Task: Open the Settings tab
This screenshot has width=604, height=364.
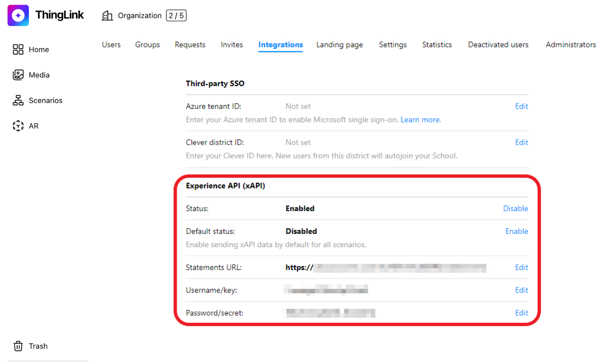Action: point(393,45)
